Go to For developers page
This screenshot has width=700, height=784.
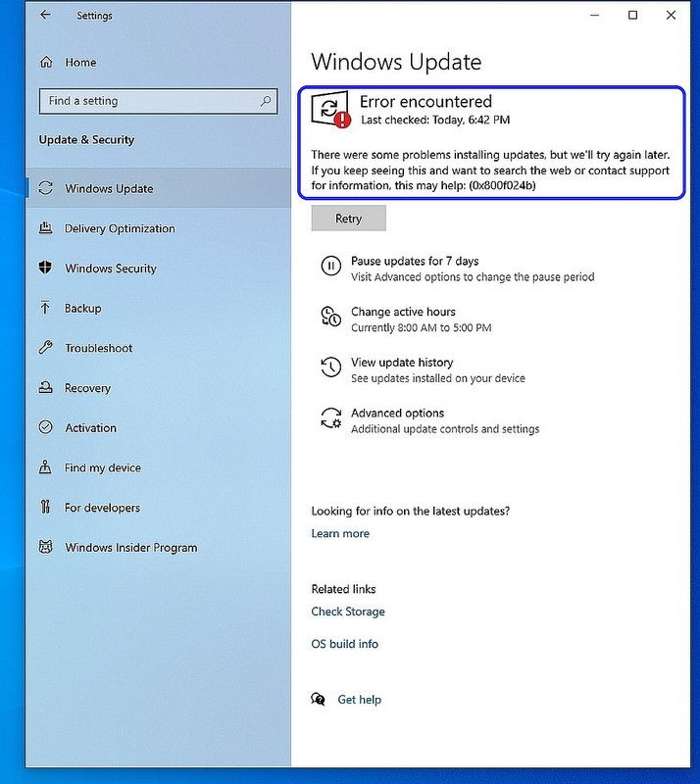point(158,508)
